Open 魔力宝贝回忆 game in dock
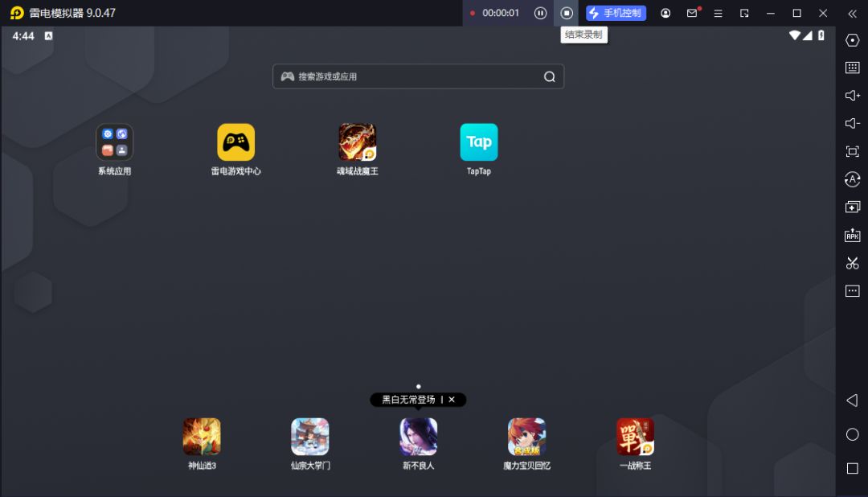The height and width of the screenshot is (497, 868). (526, 437)
